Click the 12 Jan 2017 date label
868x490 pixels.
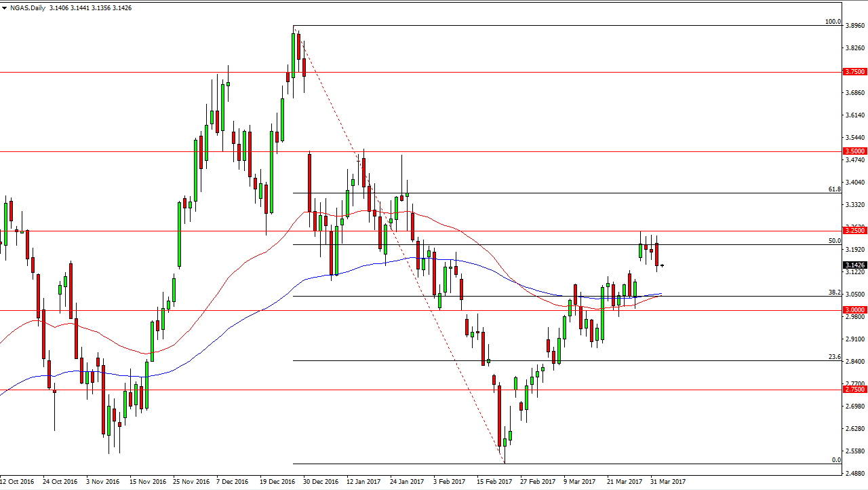click(x=364, y=482)
